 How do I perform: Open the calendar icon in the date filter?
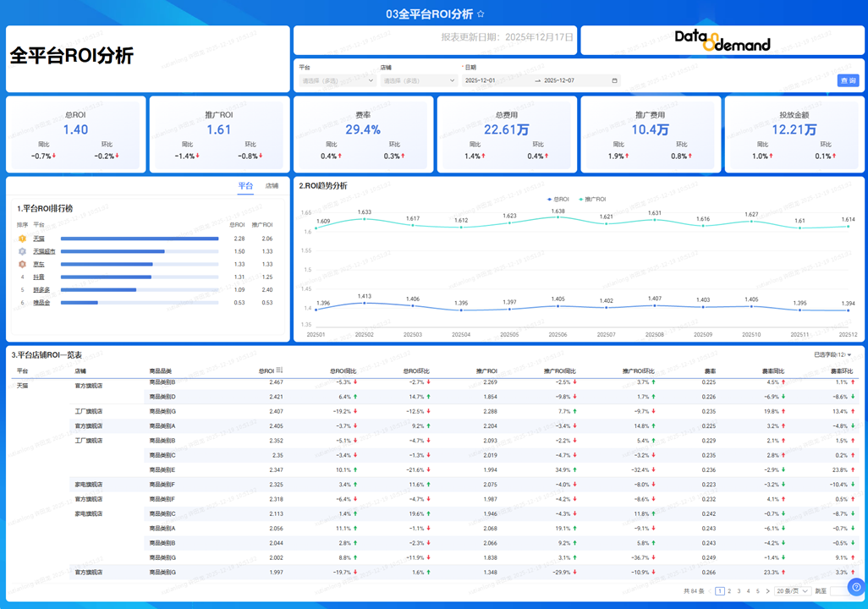click(615, 81)
